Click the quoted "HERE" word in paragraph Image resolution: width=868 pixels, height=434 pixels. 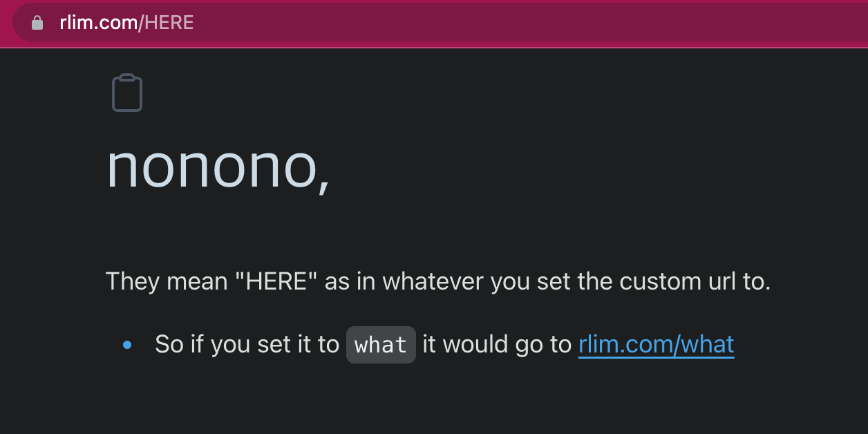coord(276,282)
